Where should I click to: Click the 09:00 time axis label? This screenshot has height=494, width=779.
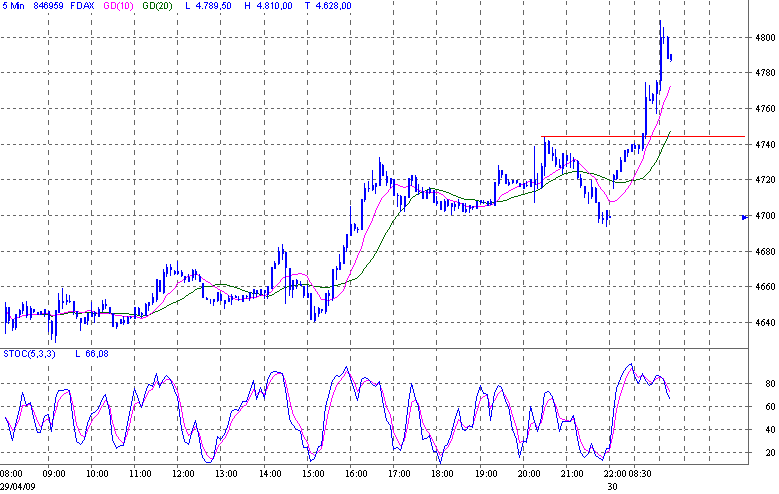pyautogui.click(x=54, y=474)
